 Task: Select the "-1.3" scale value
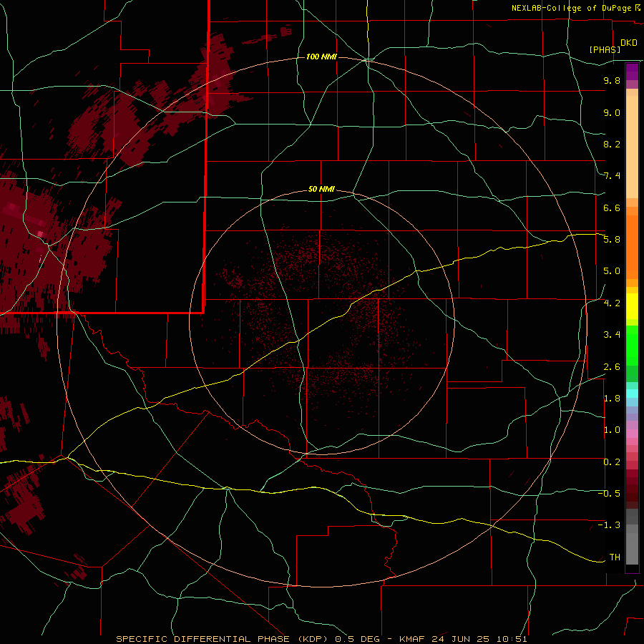tap(609, 525)
